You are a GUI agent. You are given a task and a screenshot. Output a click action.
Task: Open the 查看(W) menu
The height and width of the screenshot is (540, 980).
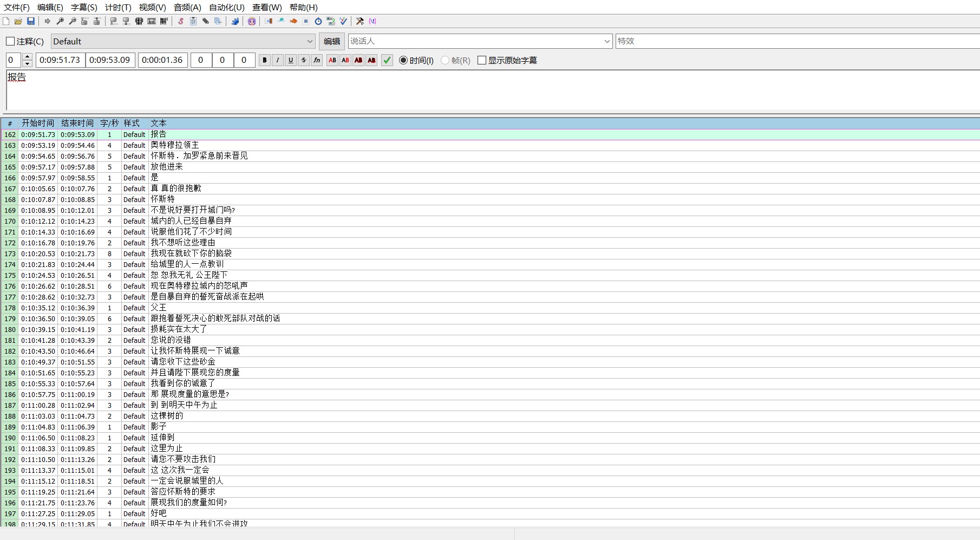tap(267, 7)
